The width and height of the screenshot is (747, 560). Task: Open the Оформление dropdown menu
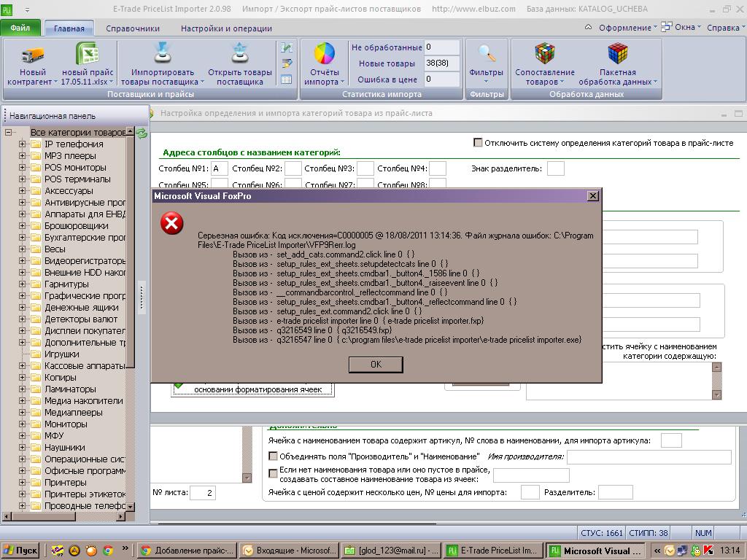(627, 28)
